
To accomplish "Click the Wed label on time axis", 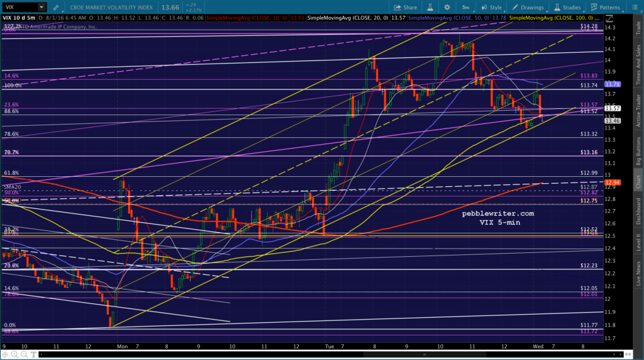I will 538,346.
